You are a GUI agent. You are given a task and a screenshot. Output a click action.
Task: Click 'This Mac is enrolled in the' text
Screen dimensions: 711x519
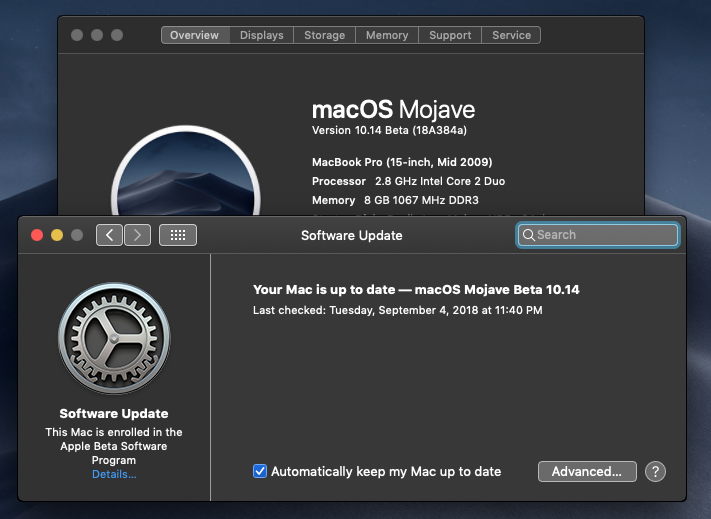coord(114,432)
